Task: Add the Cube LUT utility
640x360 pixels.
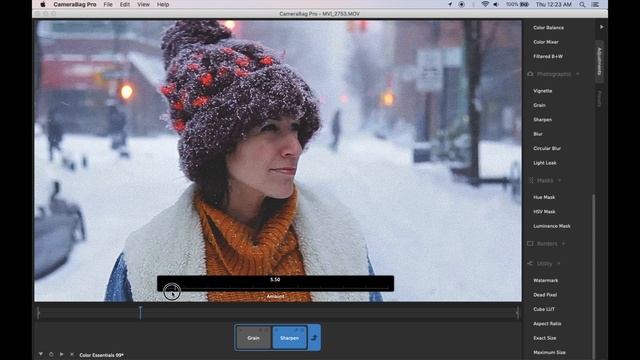Action: pyautogui.click(x=544, y=309)
